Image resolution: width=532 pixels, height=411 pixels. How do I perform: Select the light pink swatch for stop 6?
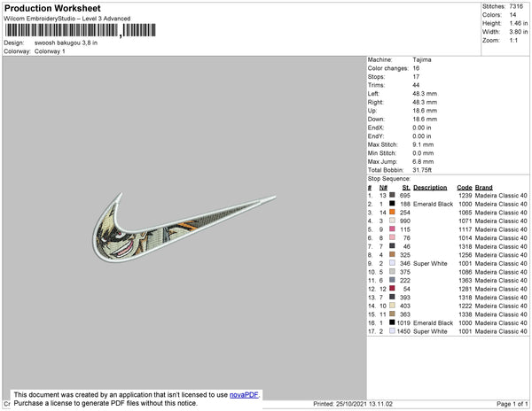(x=392, y=237)
